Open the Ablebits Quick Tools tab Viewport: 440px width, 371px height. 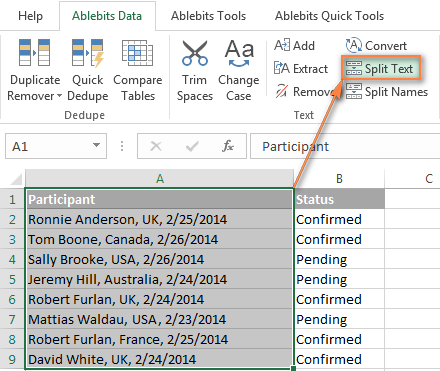pyautogui.click(x=329, y=16)
